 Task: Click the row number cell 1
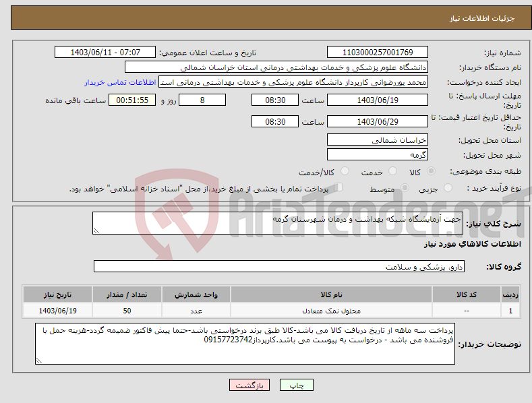point(510,311)
